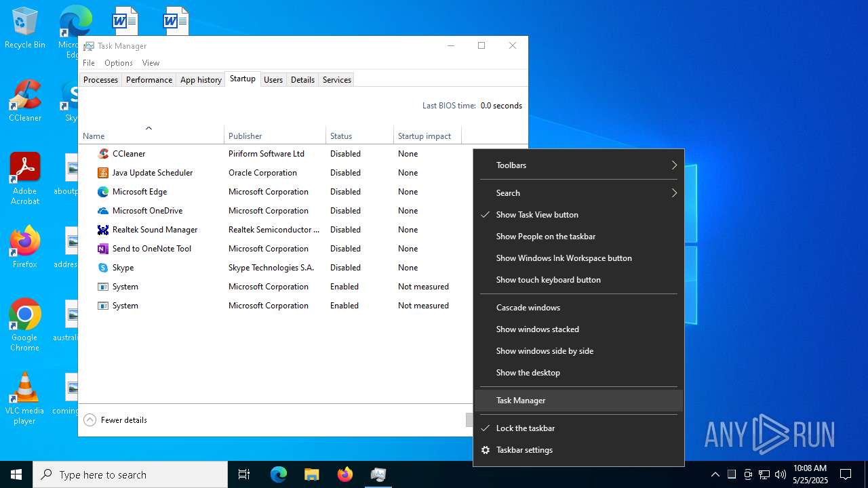Screen dimensions: 868x488
Task: Switch to the Users tab
Action: (273, 80)
